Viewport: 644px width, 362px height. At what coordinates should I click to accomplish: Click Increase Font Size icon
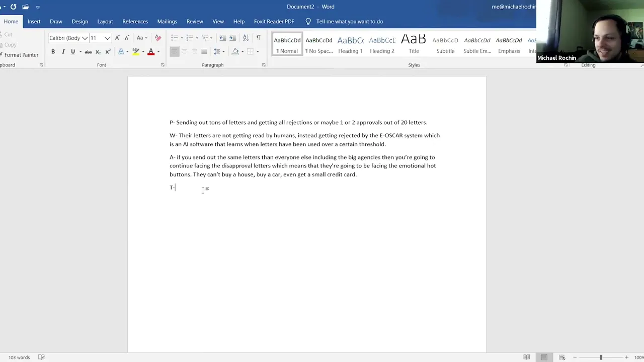click(117, 38)
